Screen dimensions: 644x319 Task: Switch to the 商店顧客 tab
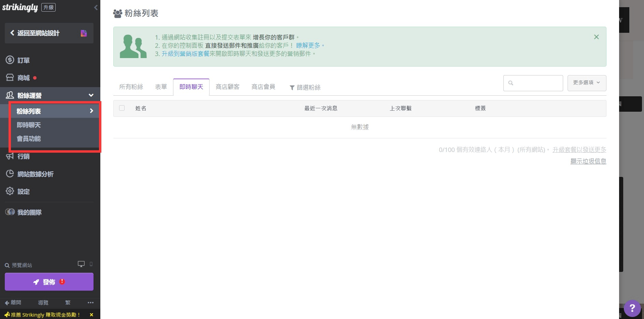[x=227, y=87]
